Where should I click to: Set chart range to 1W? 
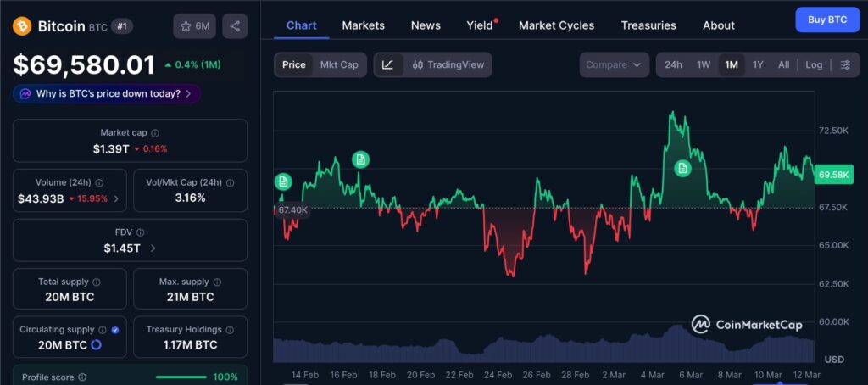704,64
